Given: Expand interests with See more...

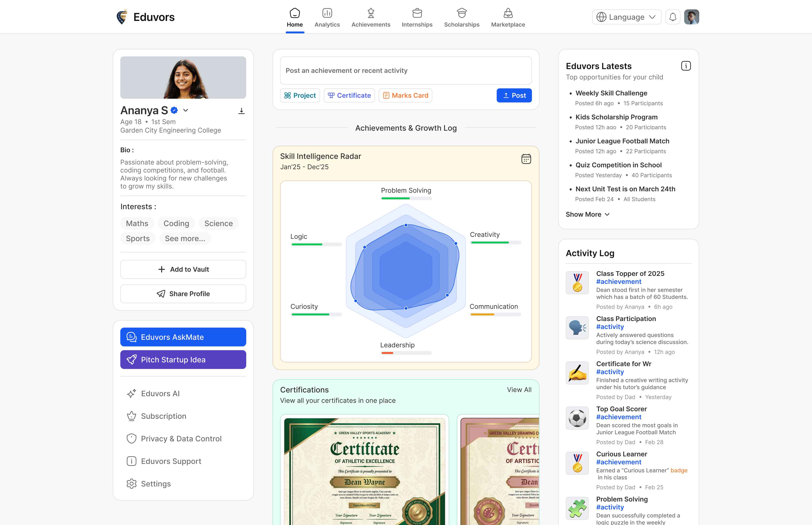Looking at the screenshot, I should tap(185, 238).
